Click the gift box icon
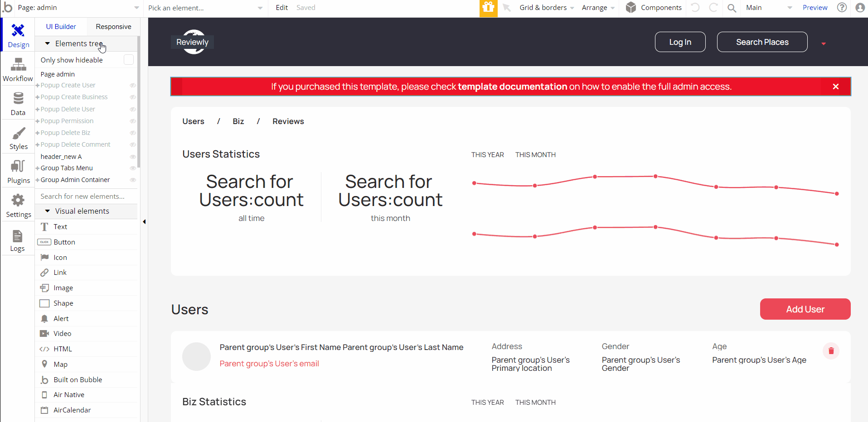This screenshot has height=422, width=868. [x=488, y=8]
